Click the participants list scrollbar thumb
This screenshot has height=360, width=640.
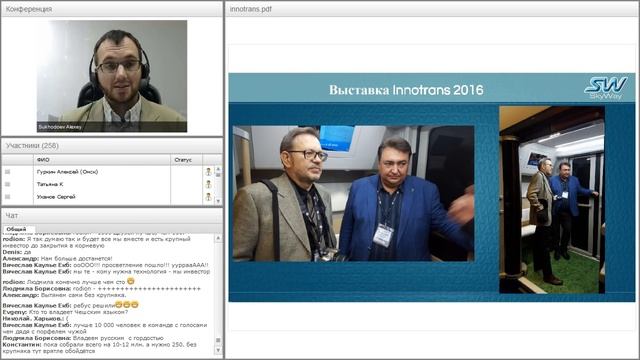(x=218, y=175)
